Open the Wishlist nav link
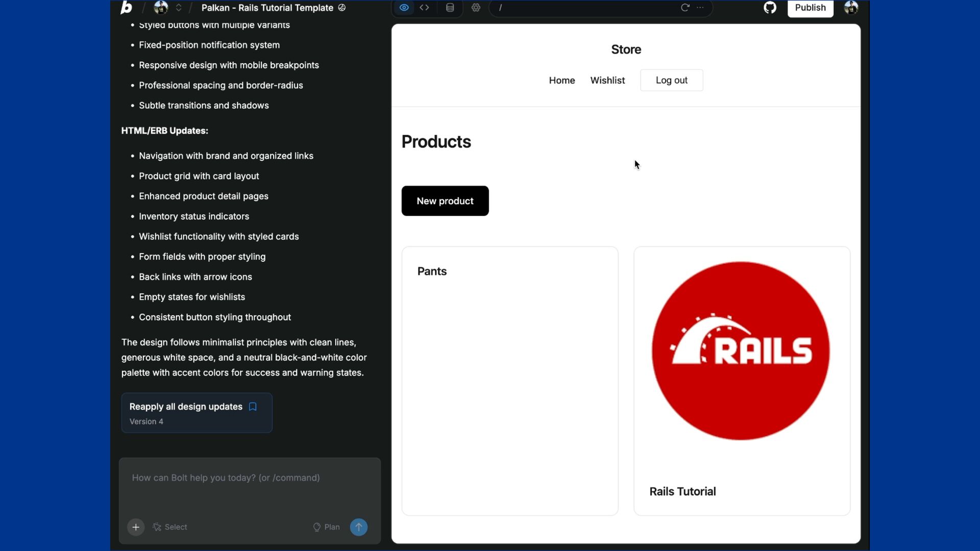Viewport: 980px width, 551px height. (x=607, y=80)
